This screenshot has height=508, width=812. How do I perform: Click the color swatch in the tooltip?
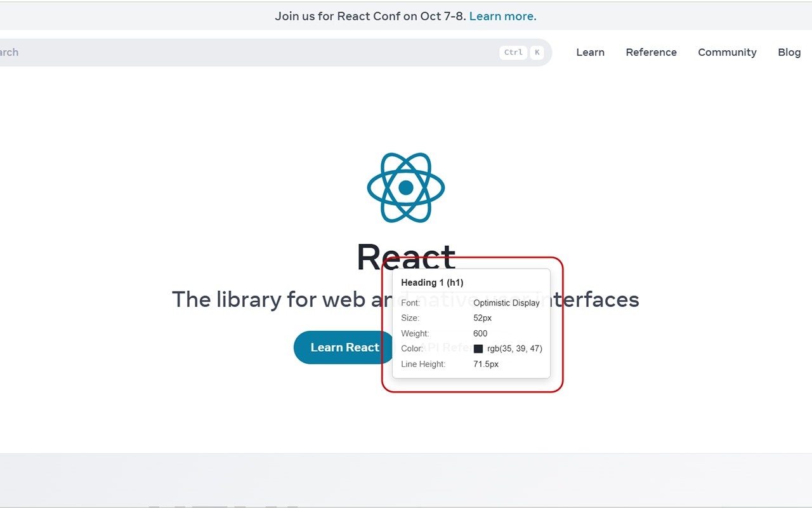(478, 349)
